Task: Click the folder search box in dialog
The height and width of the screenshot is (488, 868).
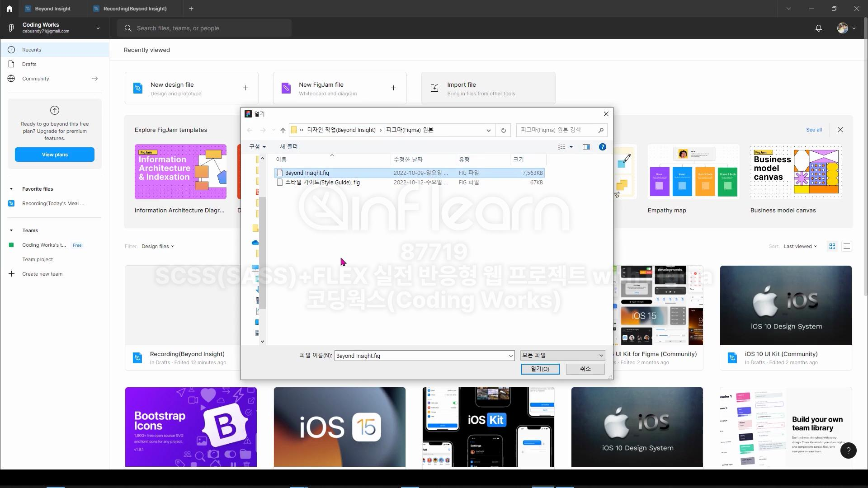Action: tap(561, 130)
